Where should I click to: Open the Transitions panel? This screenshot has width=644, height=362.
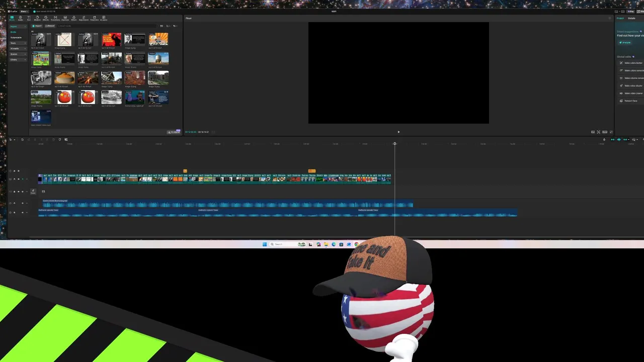coord(55,18)
